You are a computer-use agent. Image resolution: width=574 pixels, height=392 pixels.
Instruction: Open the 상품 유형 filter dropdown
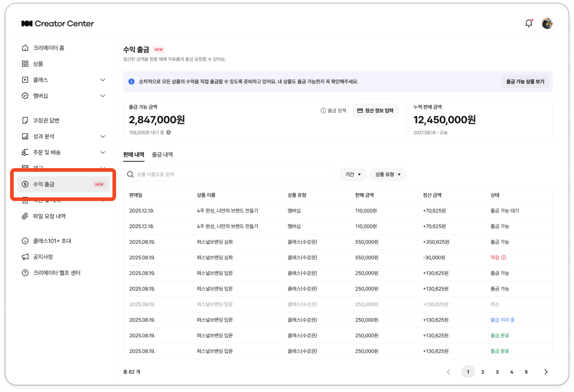tap(388, 175)
